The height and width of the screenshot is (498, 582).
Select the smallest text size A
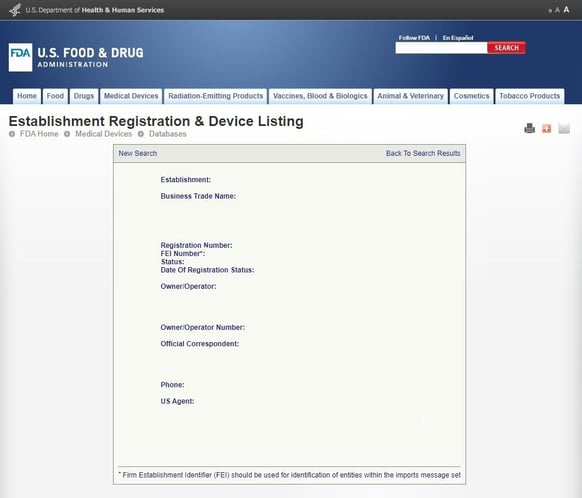[x=550, y=11]
